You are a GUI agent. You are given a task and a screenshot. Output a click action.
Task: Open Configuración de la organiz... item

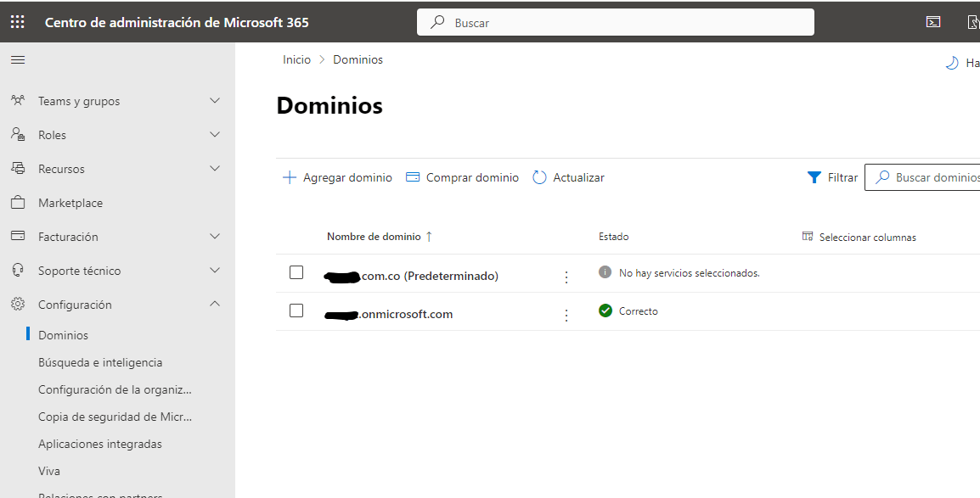click(115, 389)
